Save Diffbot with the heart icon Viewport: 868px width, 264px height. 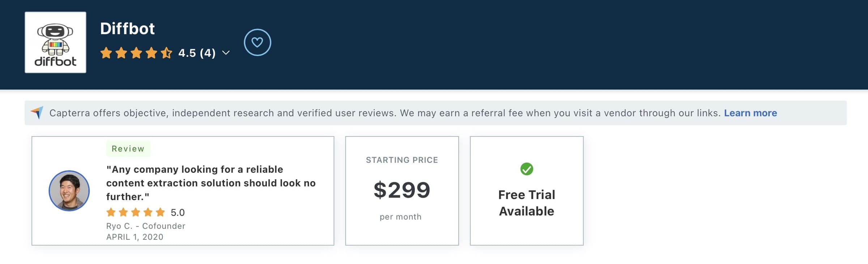(257, 42)
